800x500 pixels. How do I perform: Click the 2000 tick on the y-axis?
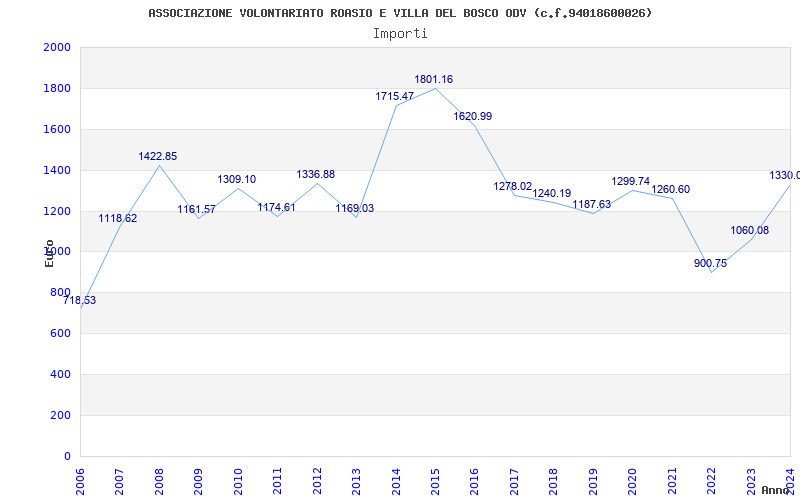(x=57, y=48)
